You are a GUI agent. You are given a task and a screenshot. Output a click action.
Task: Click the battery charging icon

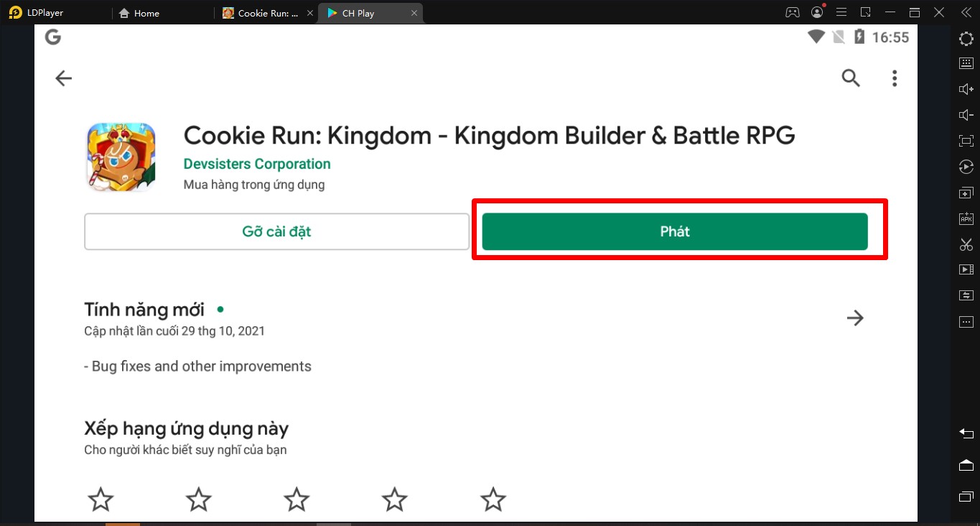coord(859,37)
